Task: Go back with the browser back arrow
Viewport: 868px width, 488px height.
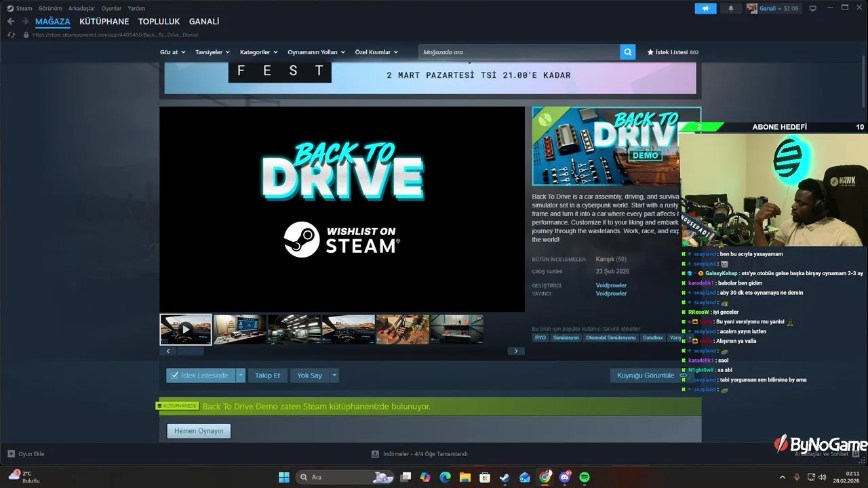Action: 10,22
